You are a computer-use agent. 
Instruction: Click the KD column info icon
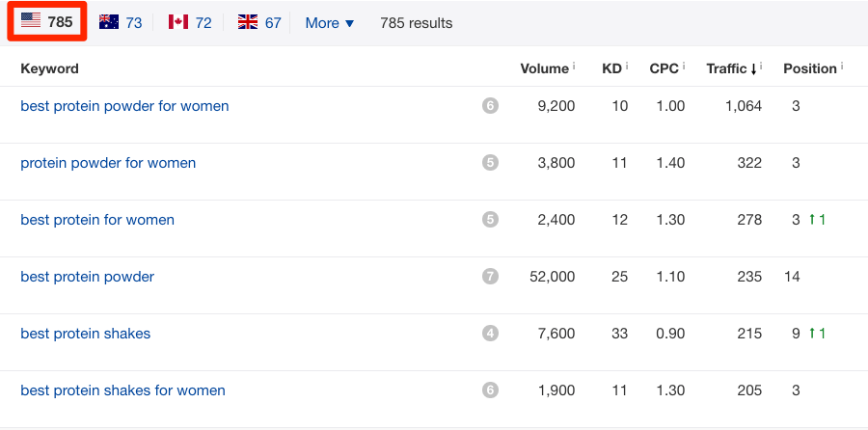point(627,67)
